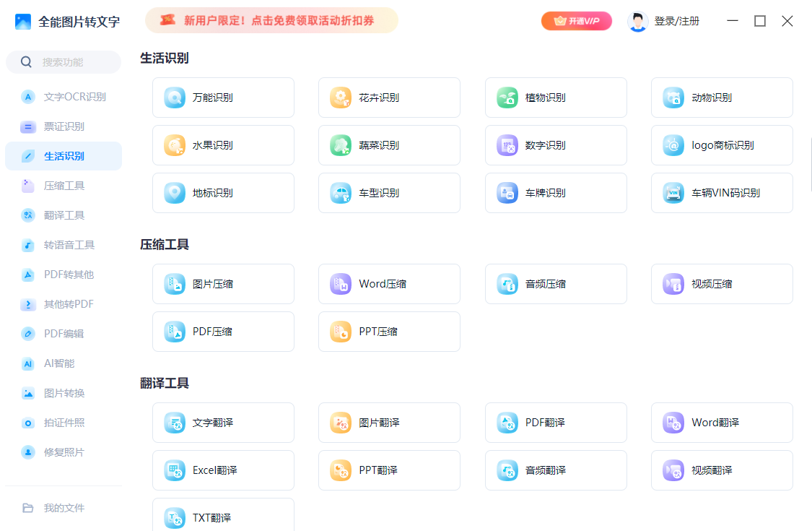The image size is (812, 531).
Task: Open the 音频压缩 audio compression tool
Action: (x=555, y=284)
